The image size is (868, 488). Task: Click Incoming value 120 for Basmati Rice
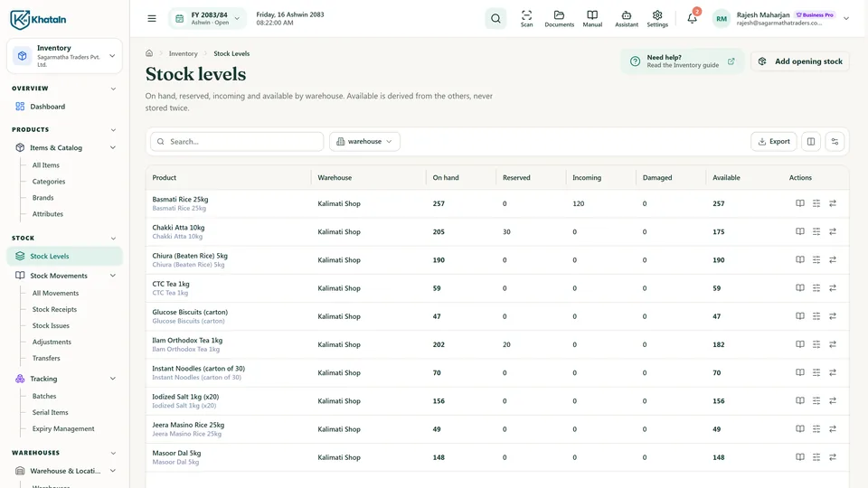tap(579, 203)
